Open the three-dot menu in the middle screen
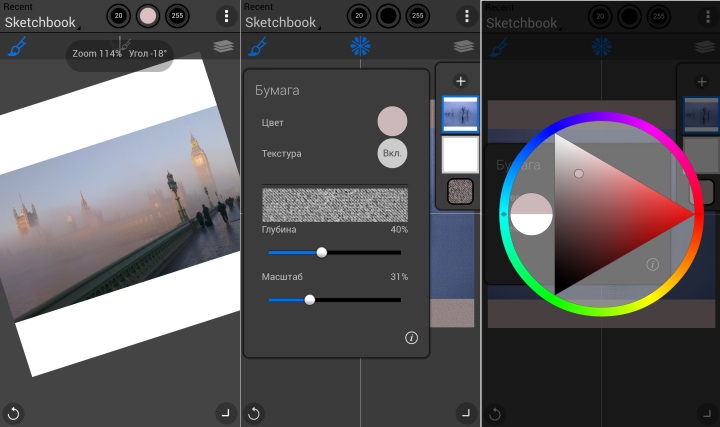Viewport: 720px width, 427px height. (466, 16)
